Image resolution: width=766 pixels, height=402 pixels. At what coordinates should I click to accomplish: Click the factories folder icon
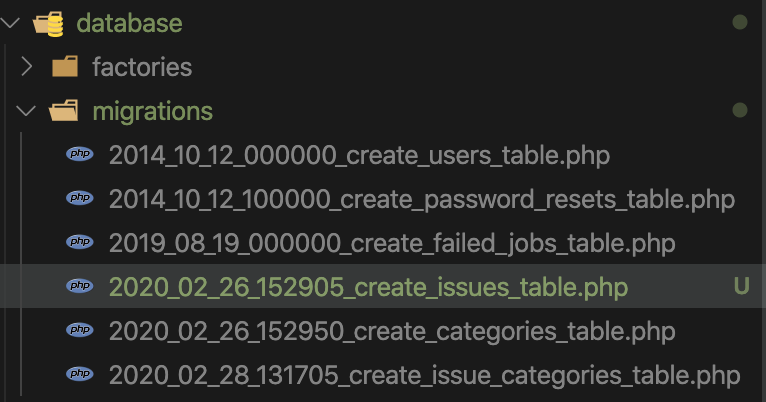(x=65, y=66)
